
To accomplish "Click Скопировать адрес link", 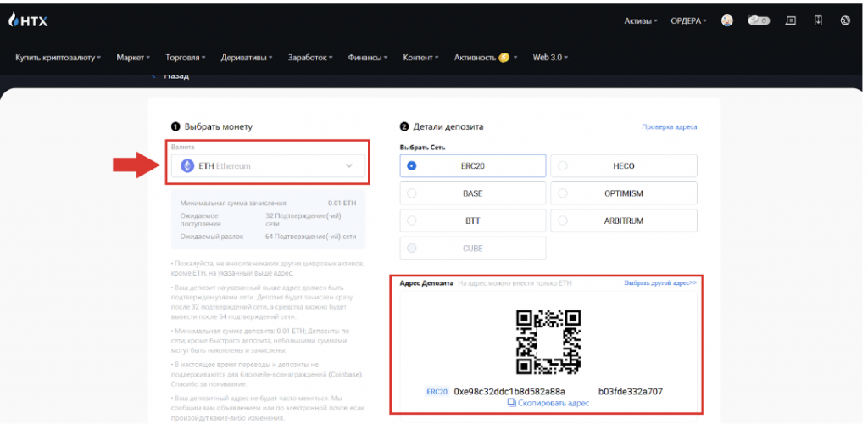I will click(553, 403).
